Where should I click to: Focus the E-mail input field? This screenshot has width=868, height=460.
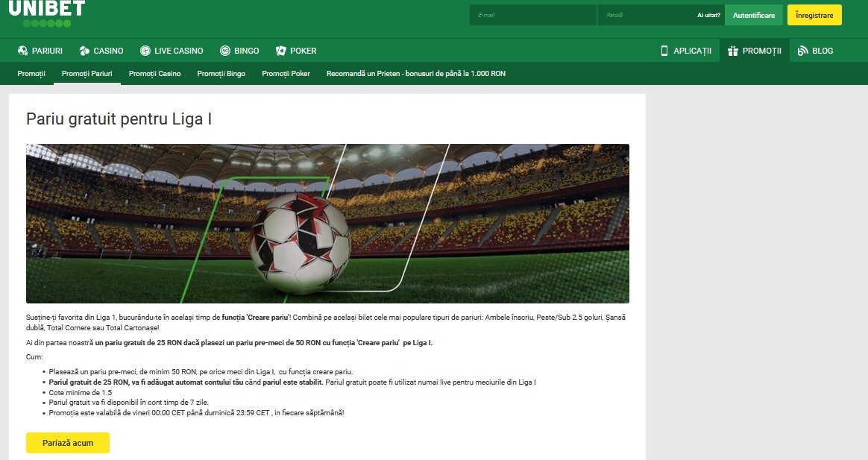(x=533, y=15)
